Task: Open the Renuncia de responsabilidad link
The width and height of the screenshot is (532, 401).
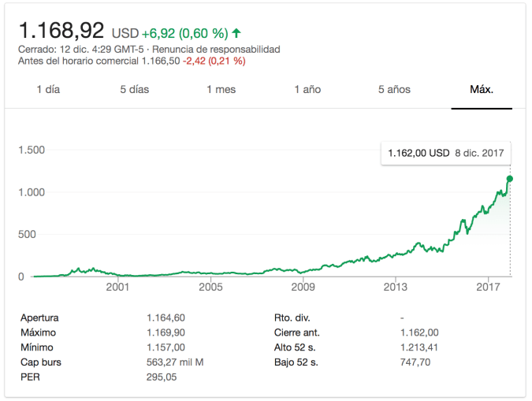Action: click(x=216, y=50)
